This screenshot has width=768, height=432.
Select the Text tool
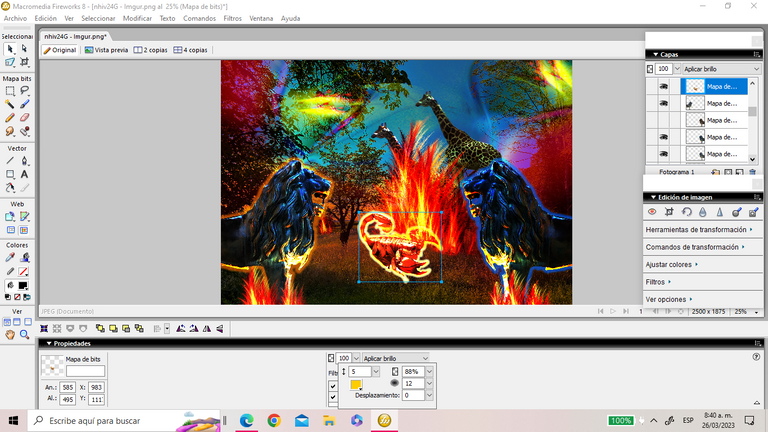[24, 174]
